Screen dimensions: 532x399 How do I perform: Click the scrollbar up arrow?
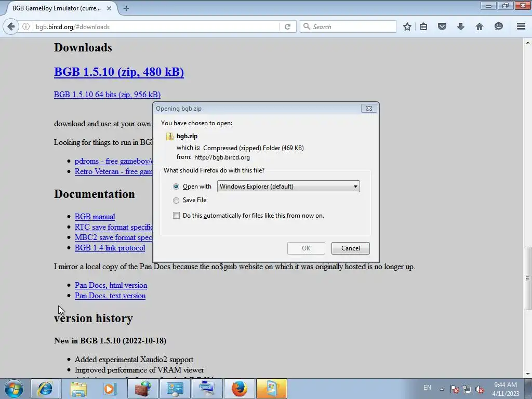point(527,43)
